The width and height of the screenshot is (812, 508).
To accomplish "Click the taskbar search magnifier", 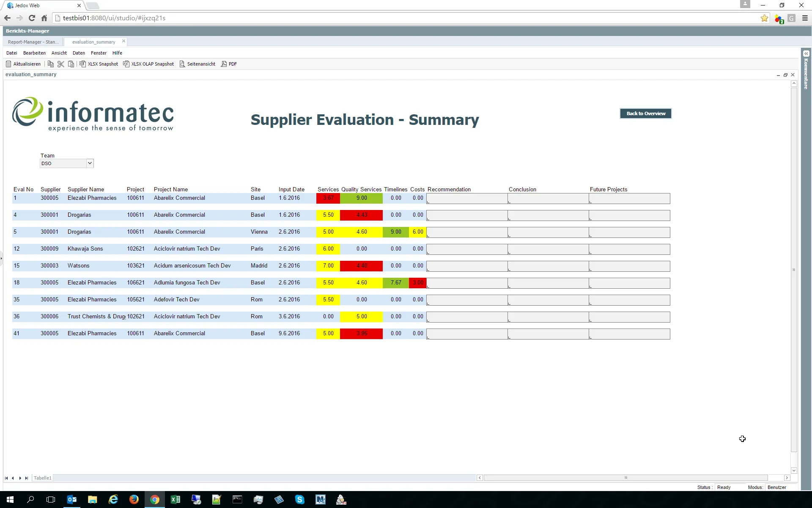I will click(x=30, y=500).
